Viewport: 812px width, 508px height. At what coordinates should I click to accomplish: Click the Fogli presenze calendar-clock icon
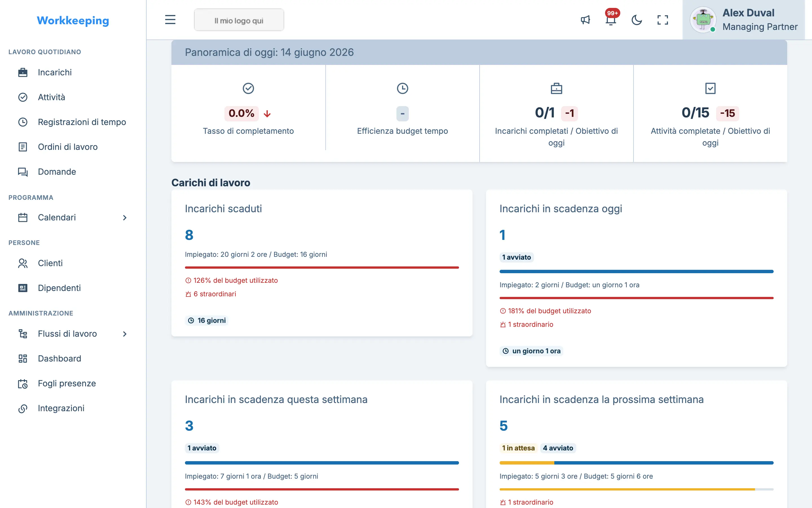pyautogui.click(x=23, y=383)
